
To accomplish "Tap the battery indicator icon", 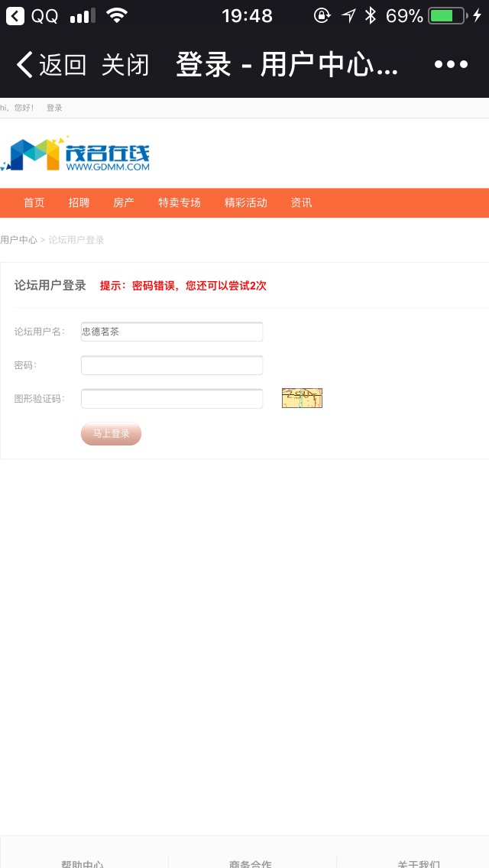I will pyautogui.click(x=447, y=15).
